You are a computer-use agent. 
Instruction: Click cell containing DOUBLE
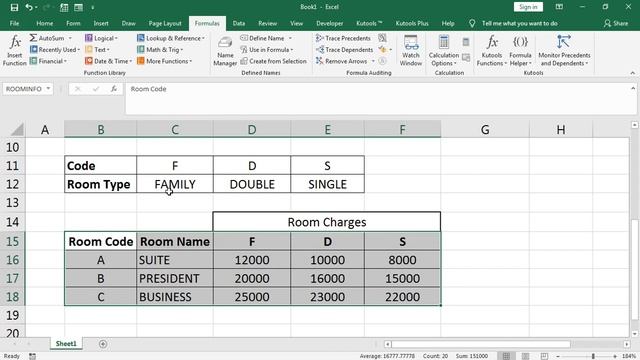point(252,184)
